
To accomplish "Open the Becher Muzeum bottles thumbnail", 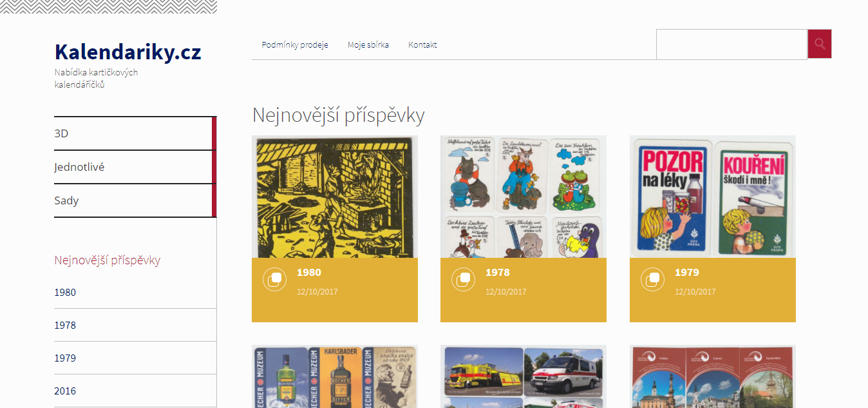I will pos(335,376).
